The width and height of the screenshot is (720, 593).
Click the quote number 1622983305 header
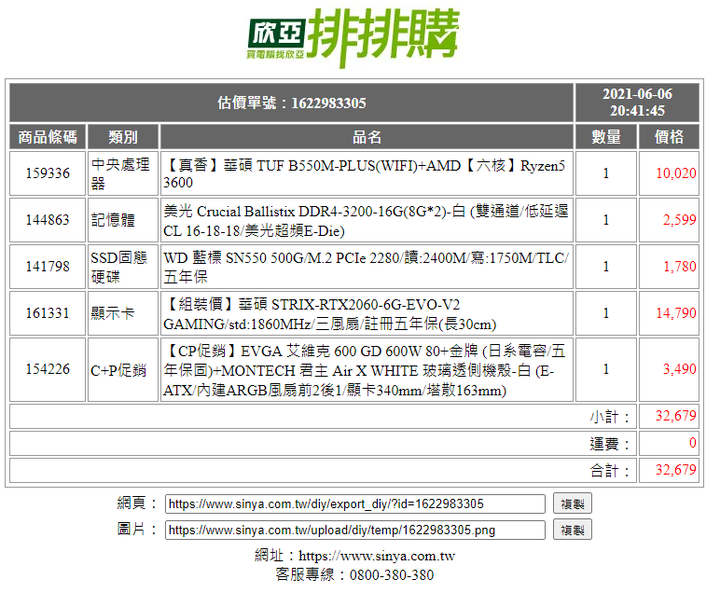[292, 103]
